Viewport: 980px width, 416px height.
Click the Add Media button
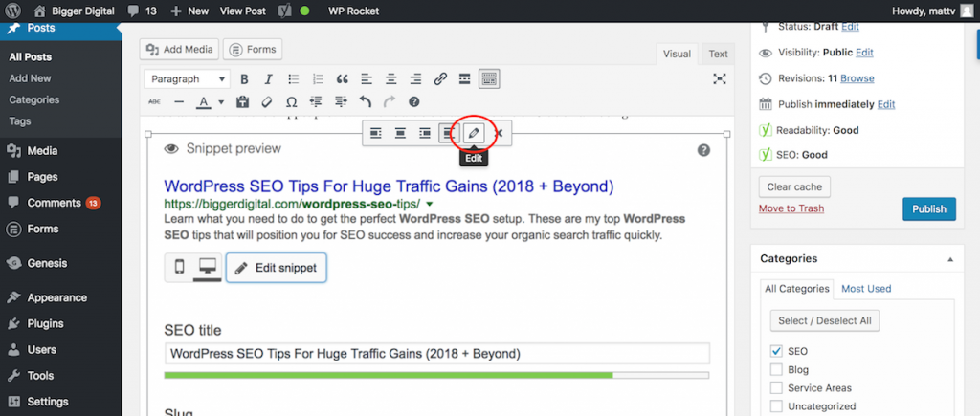pyautogui.click(x=179, y=50)
